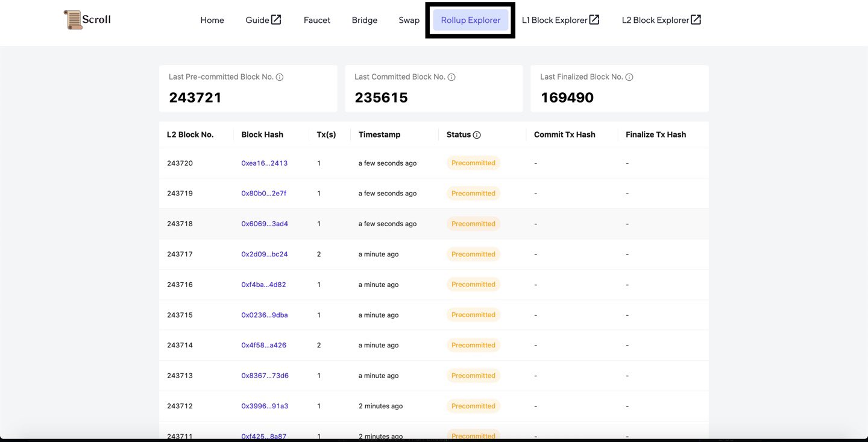Image resolution: width=868 pixels, height=442 pixels.
Task: Open the Guide external link icon
Action: coord(276,19)
